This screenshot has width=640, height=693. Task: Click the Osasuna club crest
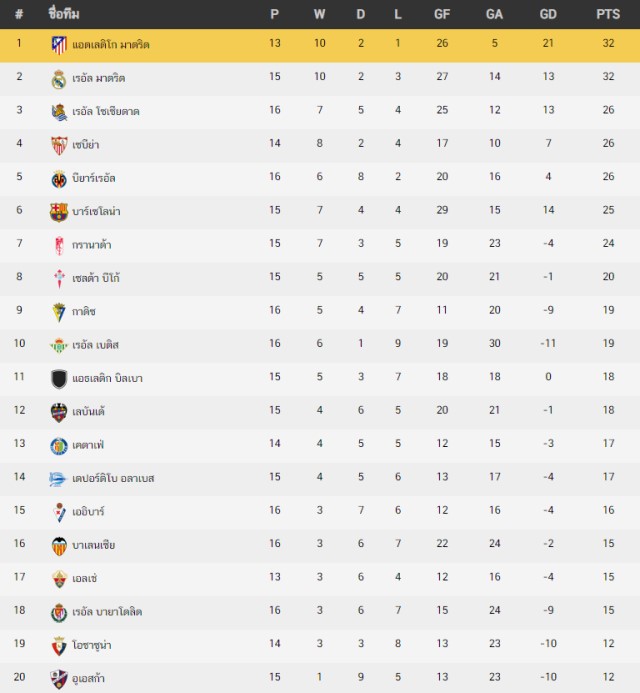tap(59, 646)
